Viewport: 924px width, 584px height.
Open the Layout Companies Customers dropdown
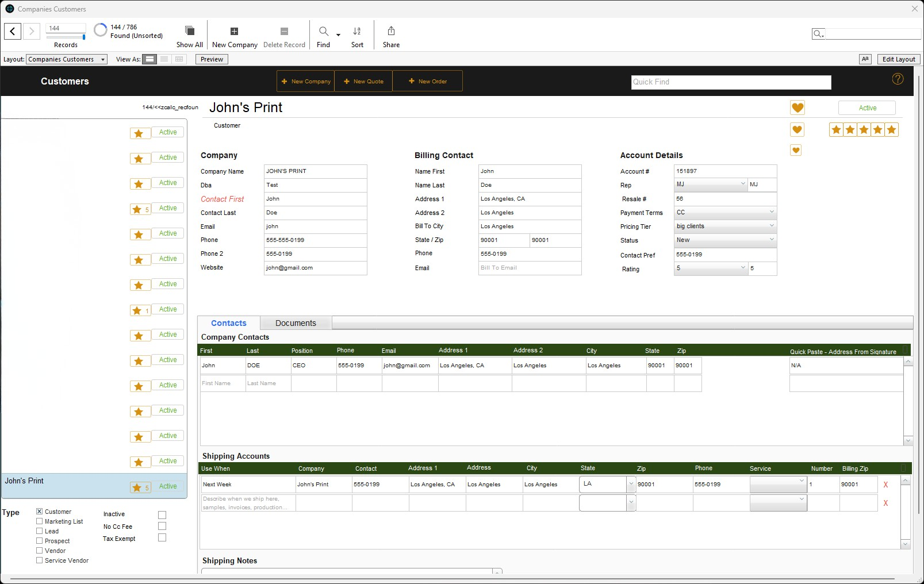(67, 59)
